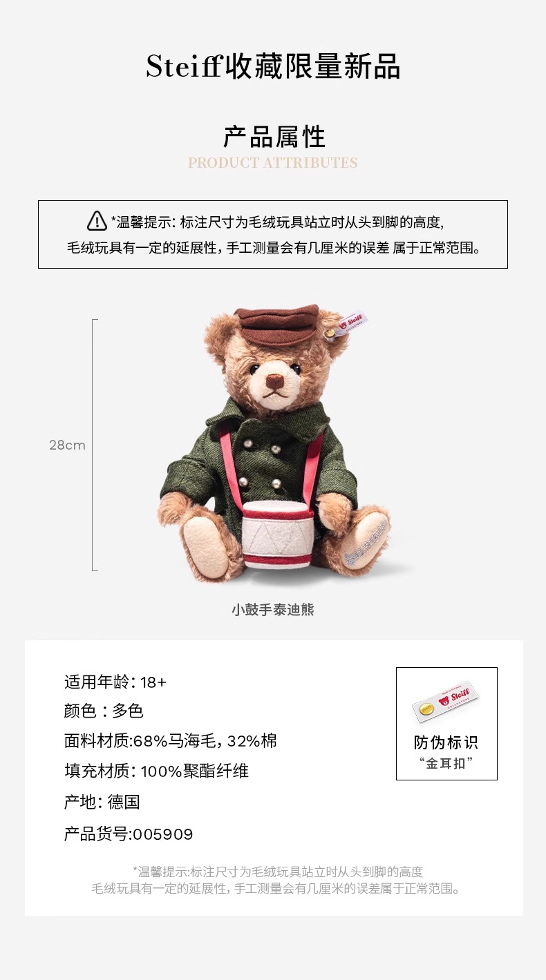Click the warning triangle icon
Screen dimensions: 546x980
97,221
